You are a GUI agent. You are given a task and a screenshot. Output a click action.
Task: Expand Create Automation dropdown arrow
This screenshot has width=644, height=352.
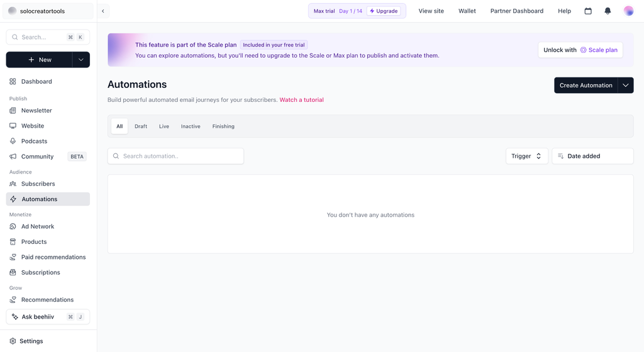pos(626,85)
